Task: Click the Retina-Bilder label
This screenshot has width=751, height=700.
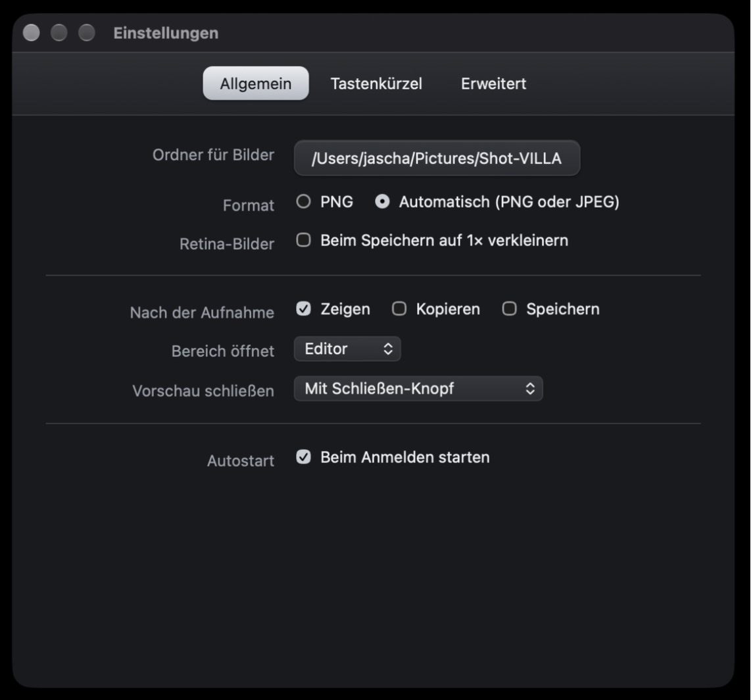Action: 226,244
